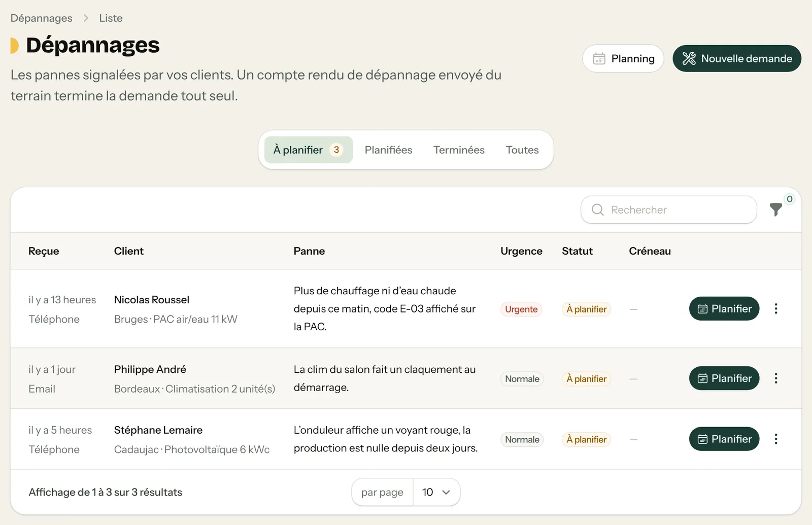This screenshot has width=812, height=525.
Task: Sort by the Reçue column header
Action: tap(44, 251)
